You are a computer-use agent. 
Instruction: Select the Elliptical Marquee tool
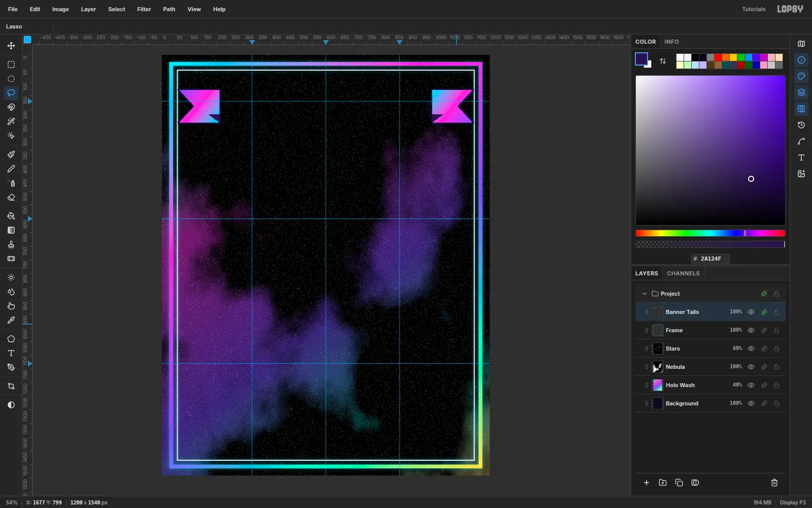click(11, 79)
